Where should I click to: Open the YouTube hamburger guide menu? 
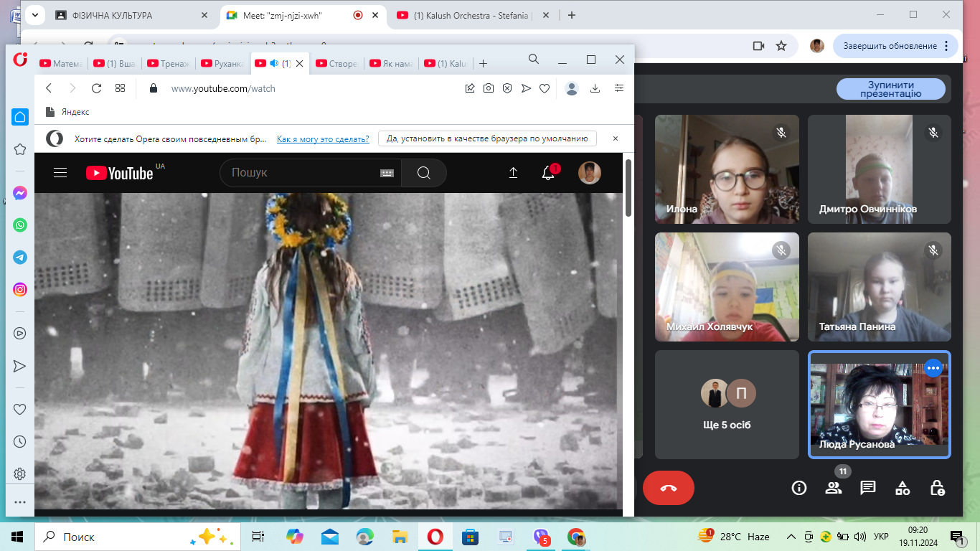pyautogui.click(x=60, y=173)
